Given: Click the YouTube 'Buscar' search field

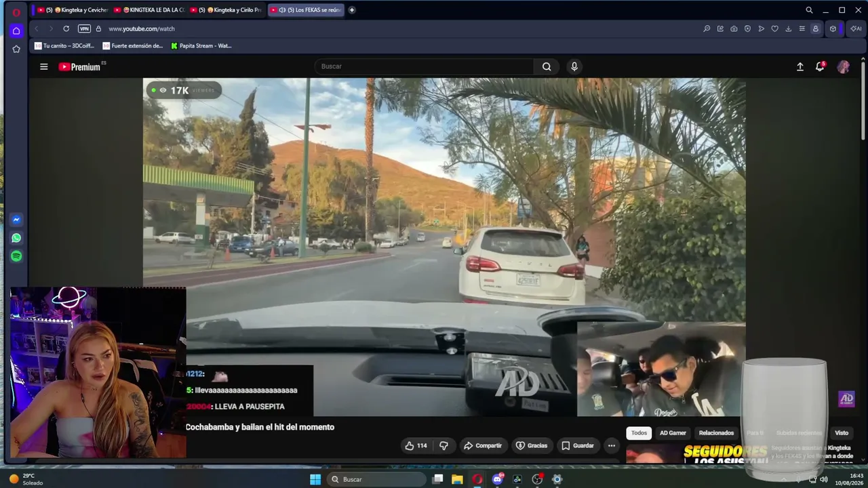Looking at the screenshot, I should pyautogui.click(x=425, y=66).
